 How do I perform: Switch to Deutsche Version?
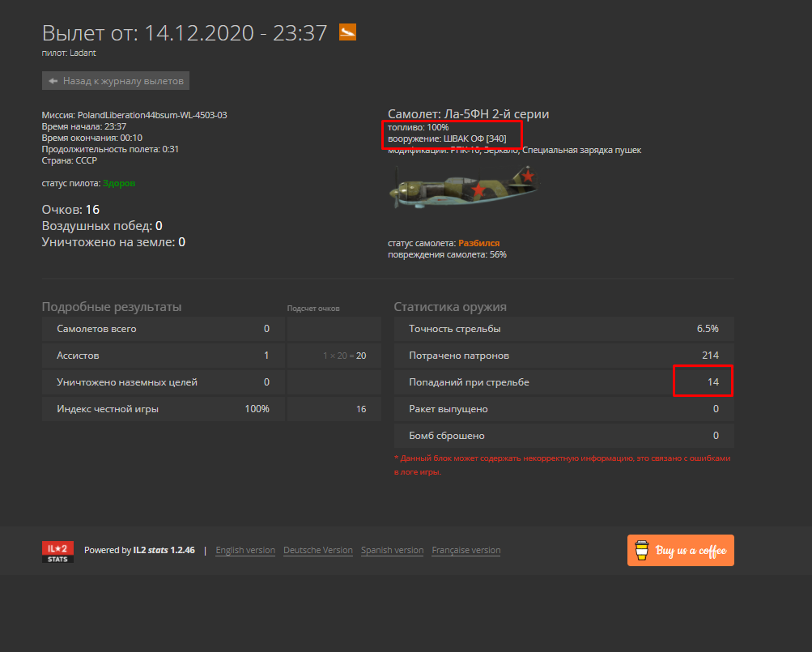point(318,551)
